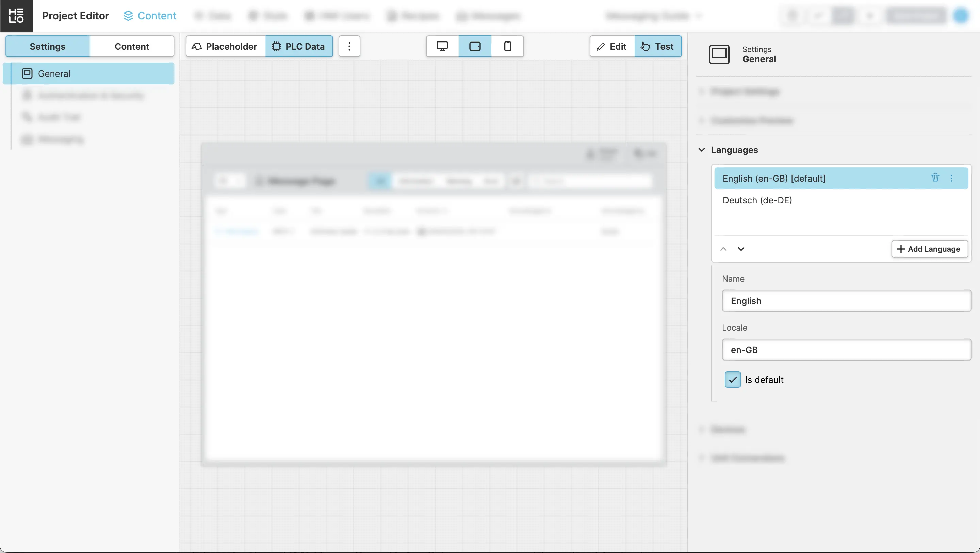Image resolution: width=980 pixels, height=553 pixels.
Task: Uncheck the Is default checkbox
Action: [x=732, y=380]
